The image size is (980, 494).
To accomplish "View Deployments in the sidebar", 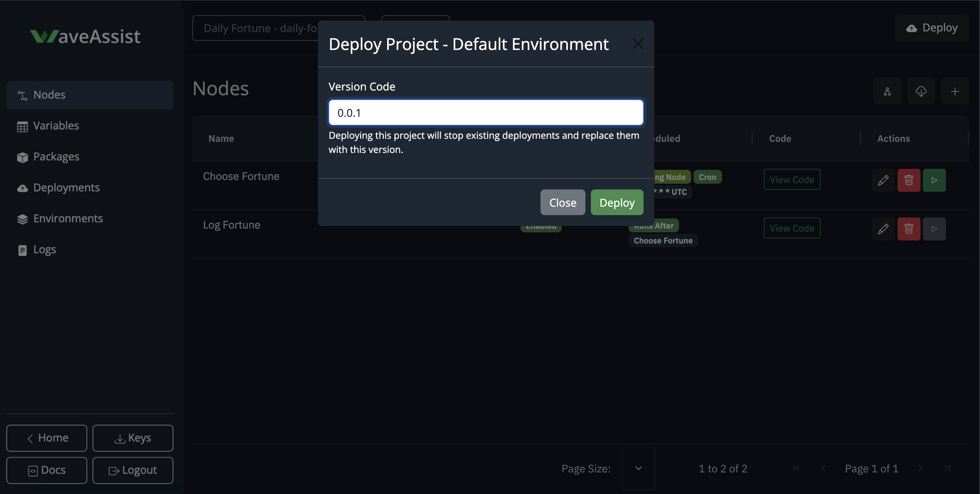I will [x=66, y=187].
